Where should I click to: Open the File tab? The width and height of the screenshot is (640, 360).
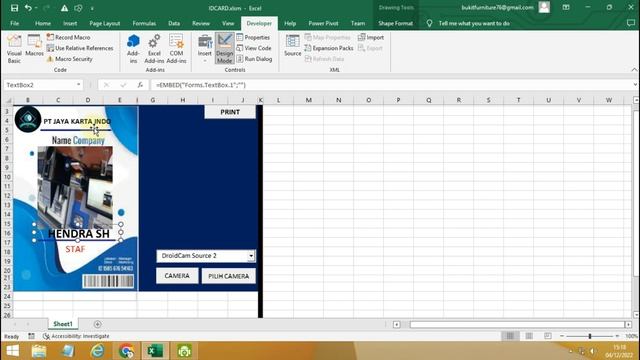click(15, 23)
